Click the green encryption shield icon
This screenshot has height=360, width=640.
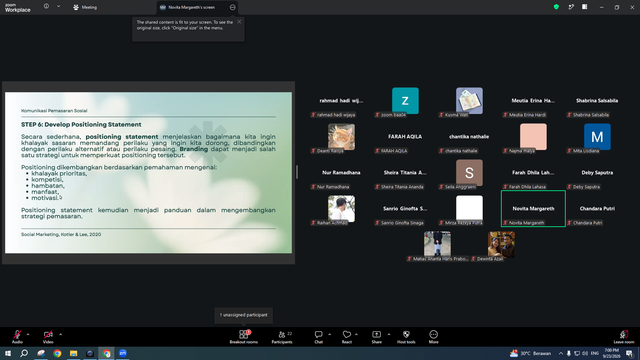tap(556, 7)
